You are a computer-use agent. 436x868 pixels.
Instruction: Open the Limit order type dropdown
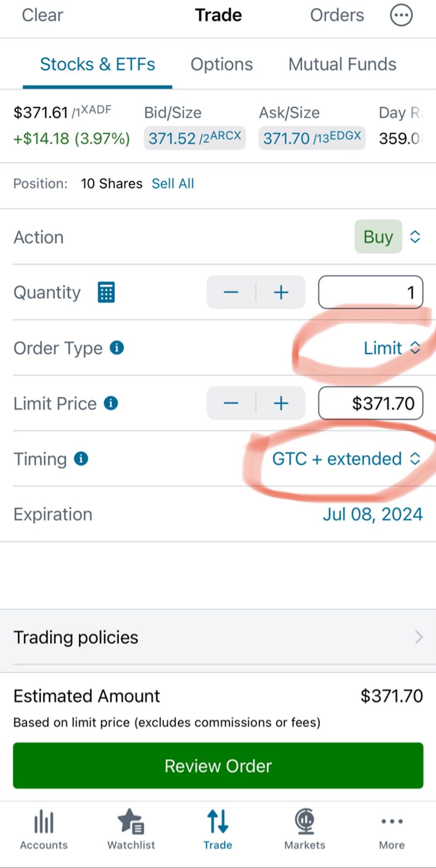tap(392, 348)
